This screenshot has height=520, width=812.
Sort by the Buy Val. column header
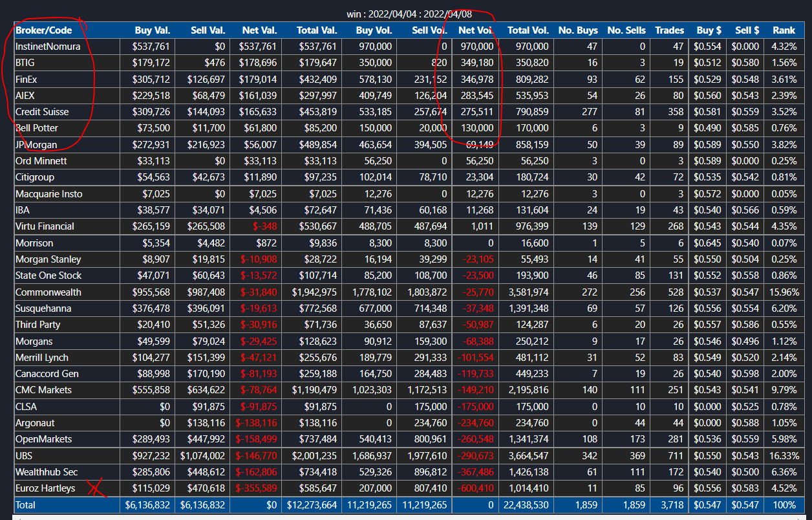pos(152,30)
